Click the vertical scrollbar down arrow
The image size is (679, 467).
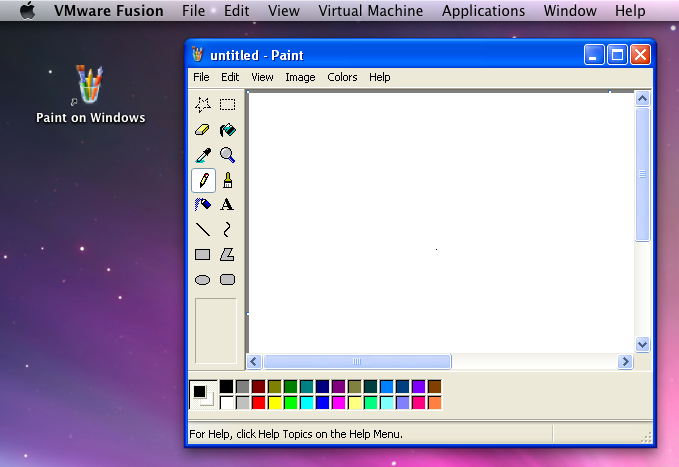[642, 345]
